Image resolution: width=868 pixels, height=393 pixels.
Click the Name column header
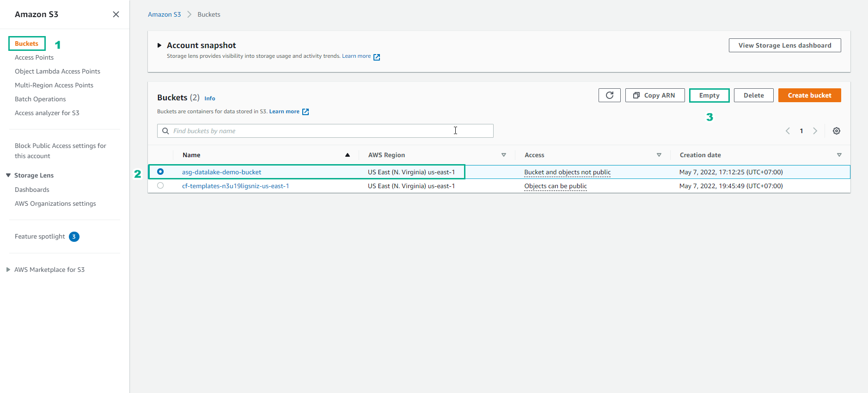pos(191,155)
